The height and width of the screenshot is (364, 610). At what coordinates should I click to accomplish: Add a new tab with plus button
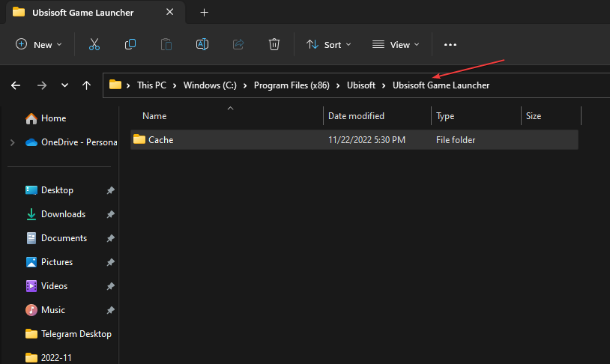pos(204,13)
